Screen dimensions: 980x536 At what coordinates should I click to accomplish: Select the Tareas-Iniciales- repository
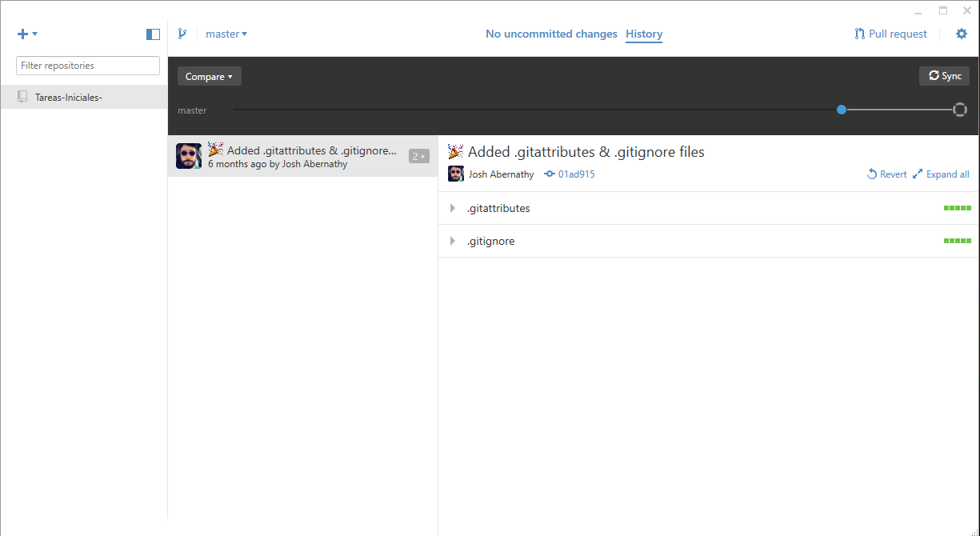84,98
